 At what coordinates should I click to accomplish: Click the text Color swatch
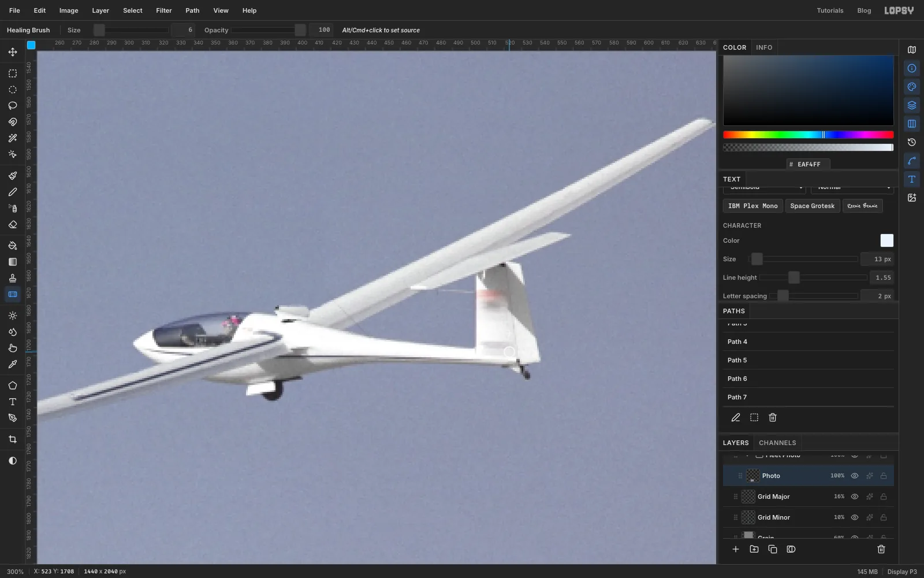887,240
